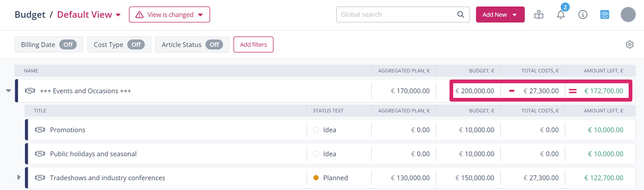Click the podium icon beside Add New
Screen dimensions: 644x190
coord(539,15)
